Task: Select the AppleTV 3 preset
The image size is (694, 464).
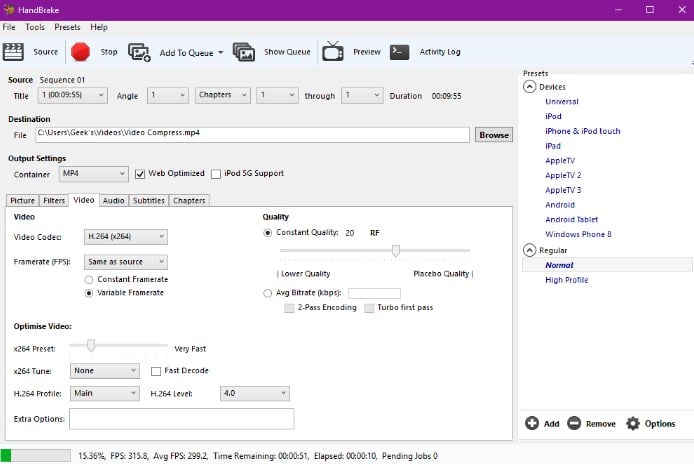Action: coord(563,190)
